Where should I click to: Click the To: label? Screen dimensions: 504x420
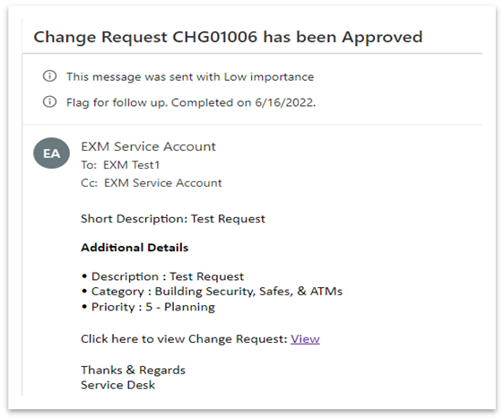(89, 165)
